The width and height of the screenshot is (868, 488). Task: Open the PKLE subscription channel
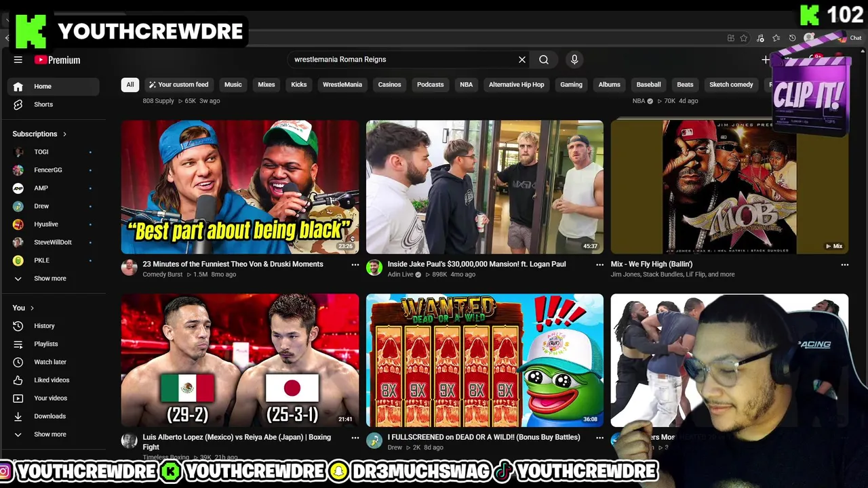click(x=54, y=260)
